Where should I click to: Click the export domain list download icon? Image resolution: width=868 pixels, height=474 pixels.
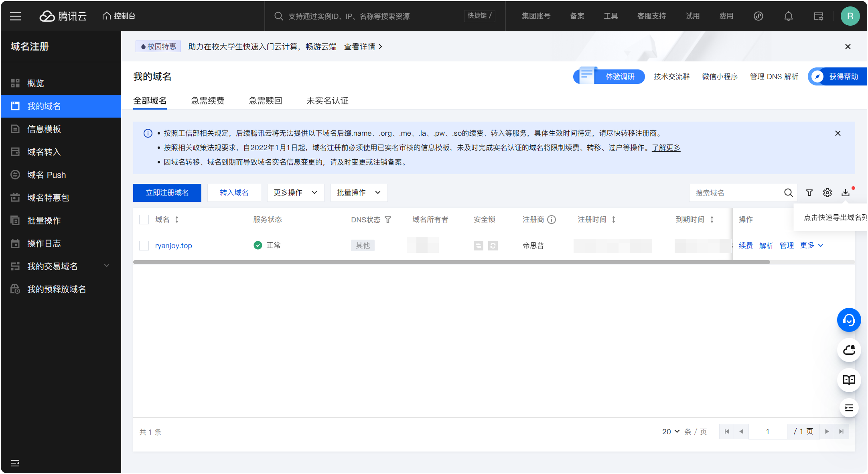click(x=846, y=193)
